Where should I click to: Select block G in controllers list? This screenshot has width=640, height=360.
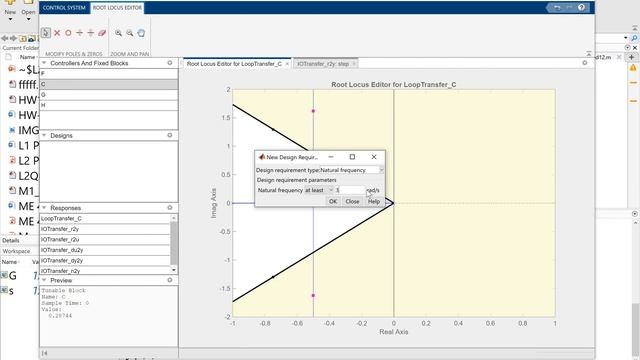[x=109, y=95]
